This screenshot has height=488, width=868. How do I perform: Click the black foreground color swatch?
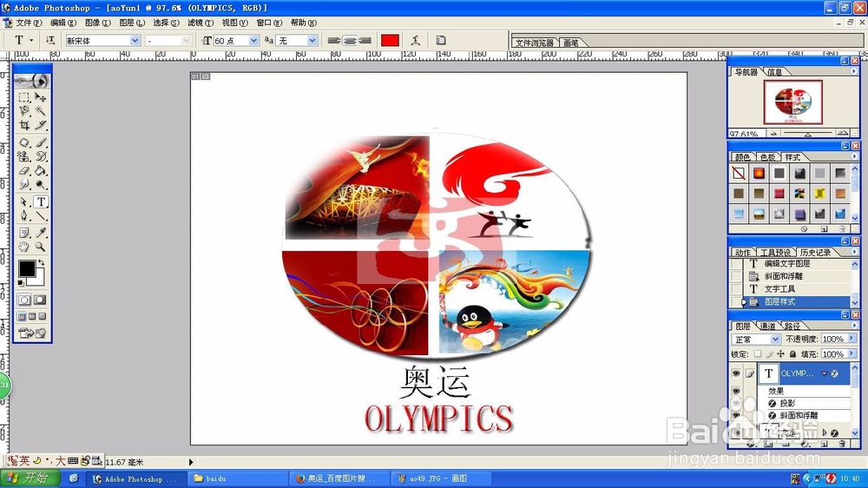(x=27, y=268)
